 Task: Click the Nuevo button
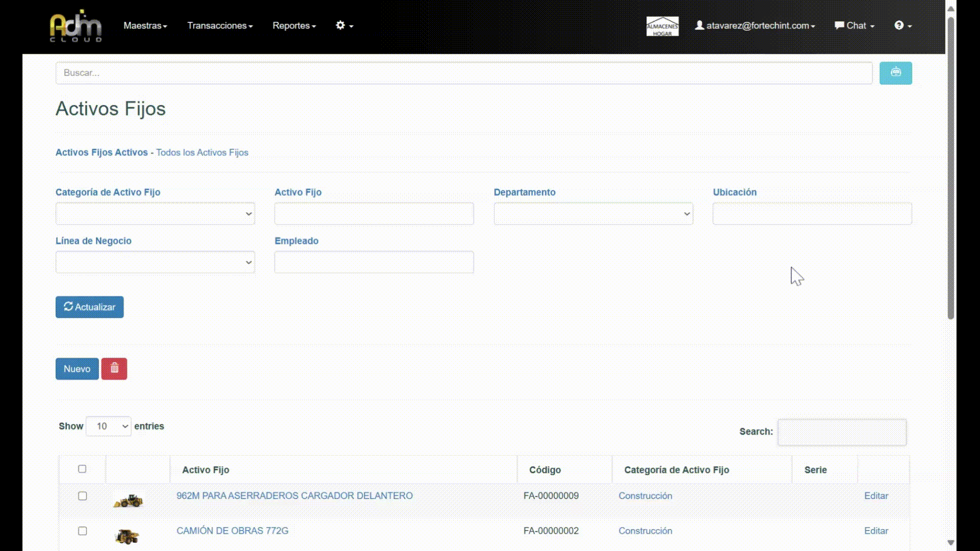(77, 368)
